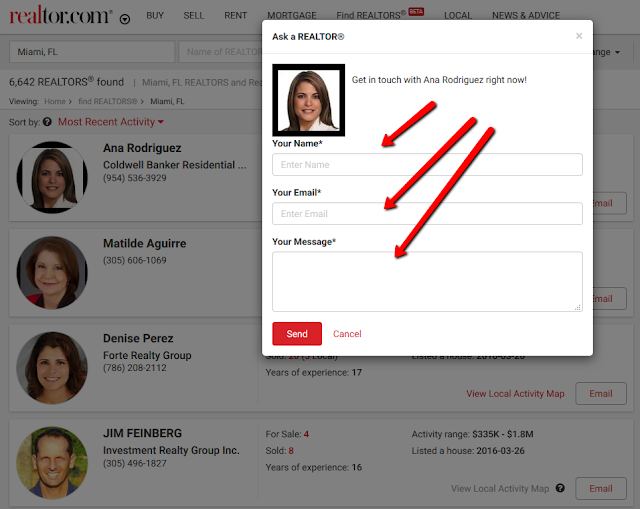Image resolution: width=640 pixels, height=509 pixels.
Task: View Local Activity Map for Jim Feinberg
Action: click(500, 489)
